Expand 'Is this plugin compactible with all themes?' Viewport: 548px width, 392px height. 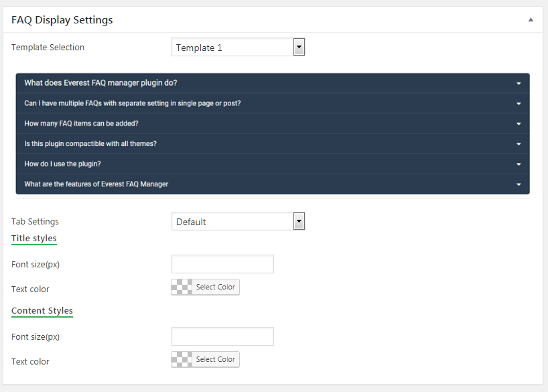tap(90, 144)
